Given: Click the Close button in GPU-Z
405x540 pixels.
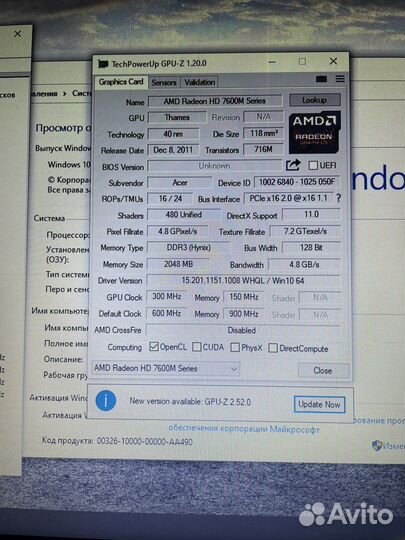Looking at the screenshot, I should tap(323, 371).
